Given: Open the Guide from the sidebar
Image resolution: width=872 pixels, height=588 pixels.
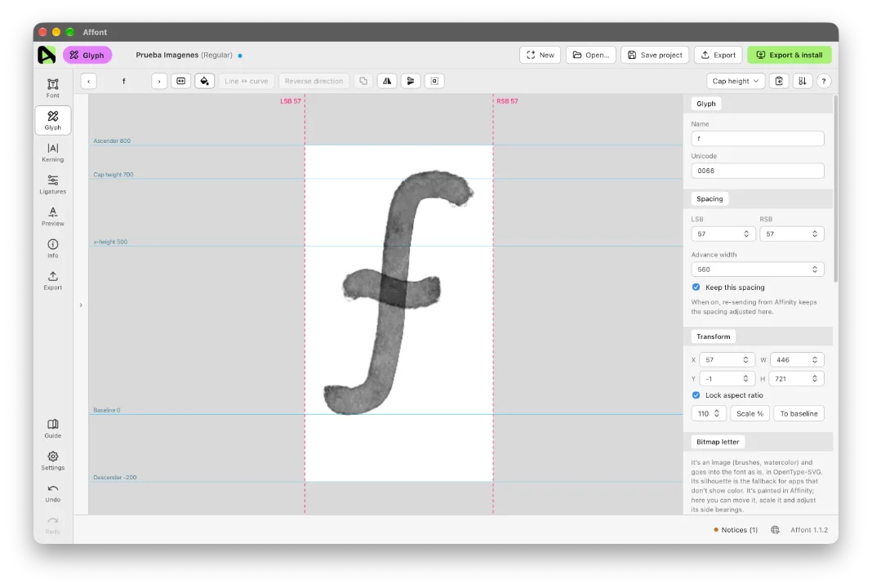Looking at the screenshot, I should point(53,429).
